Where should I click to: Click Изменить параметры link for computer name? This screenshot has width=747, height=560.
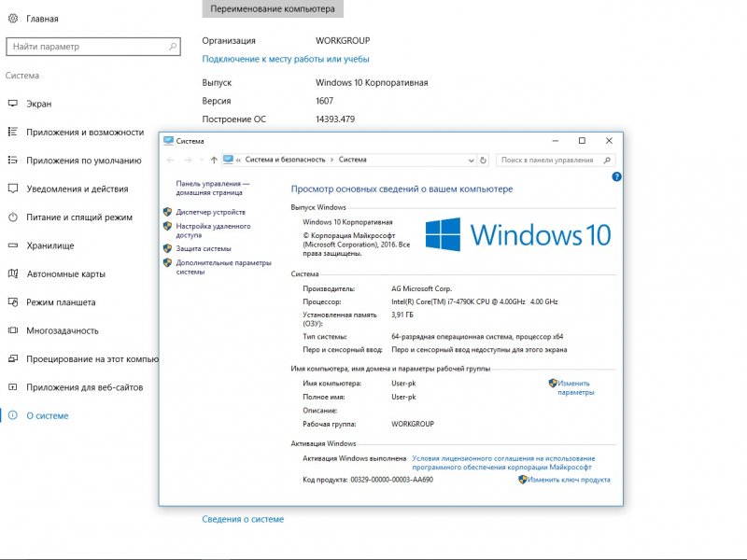pos(576,387)
